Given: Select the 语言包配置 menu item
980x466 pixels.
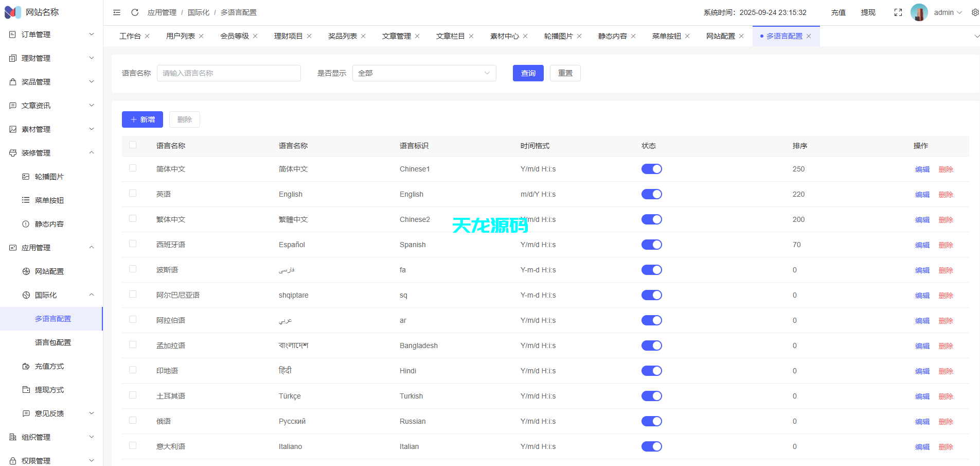Looking at the screenshot, I should coord(54,341).
